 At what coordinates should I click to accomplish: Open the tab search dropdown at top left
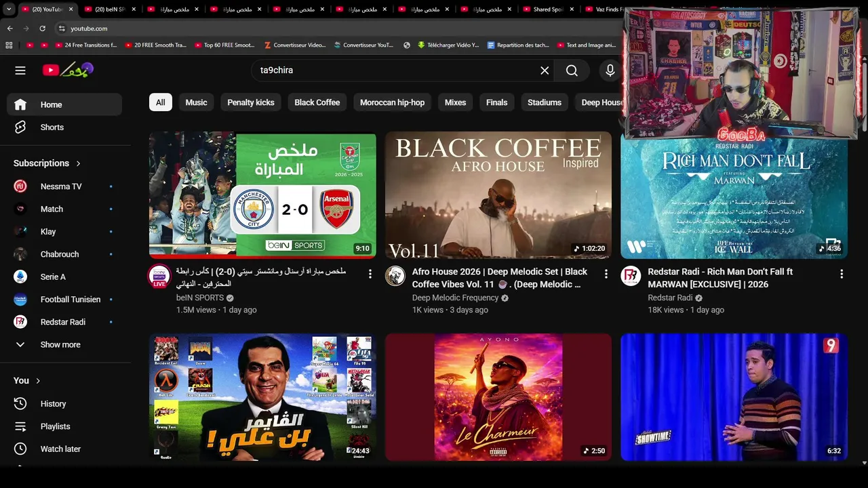tap(8, 9)
